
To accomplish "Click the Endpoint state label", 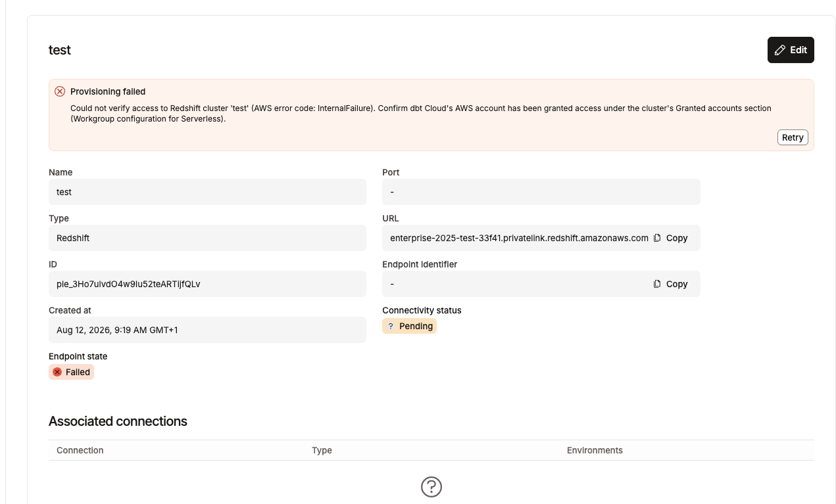I will click(78, 356).
